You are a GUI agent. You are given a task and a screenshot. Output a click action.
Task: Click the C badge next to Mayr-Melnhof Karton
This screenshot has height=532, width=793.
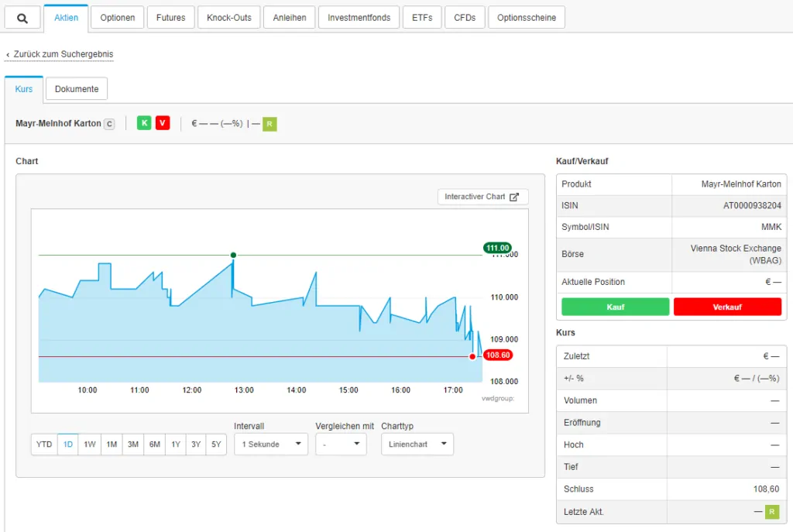(x=109, y=124)
